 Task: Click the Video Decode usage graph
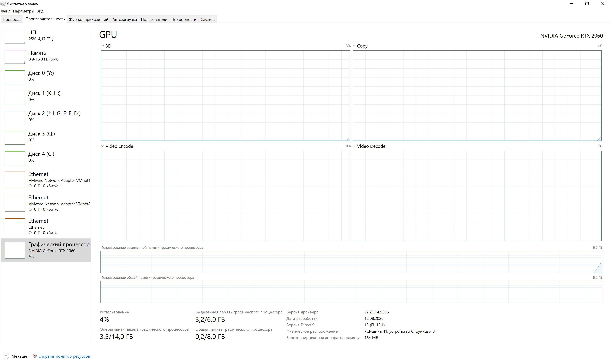477,196
